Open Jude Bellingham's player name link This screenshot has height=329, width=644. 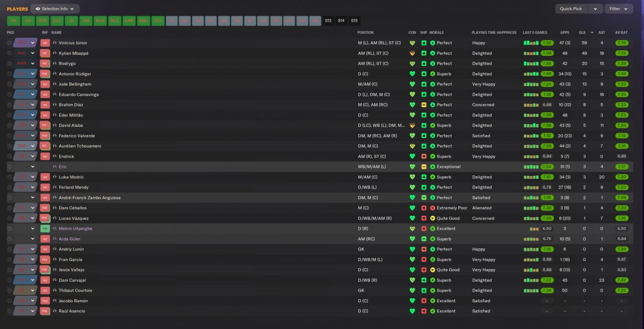coord(75,84)
